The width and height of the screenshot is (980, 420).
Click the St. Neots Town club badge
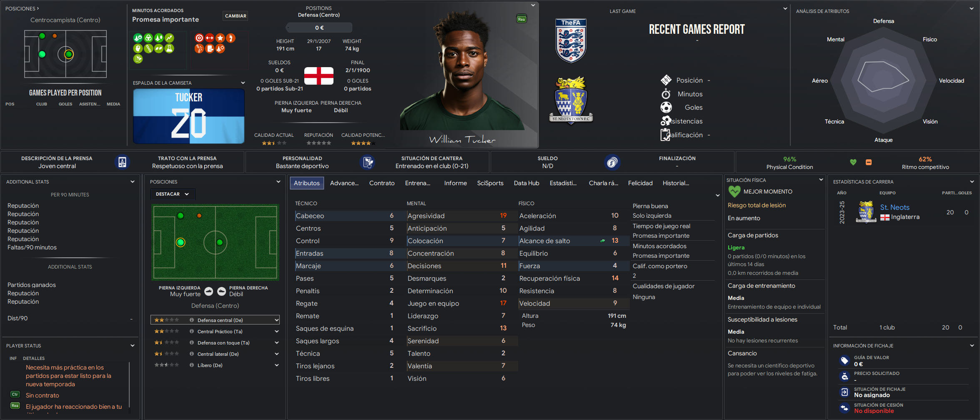[571, 101]
